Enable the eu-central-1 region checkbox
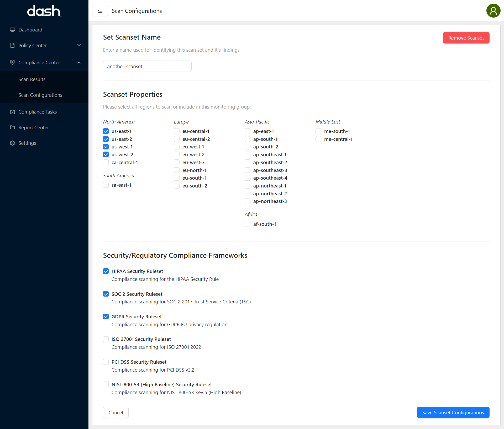Viewport: 504px width, 429px height. click(177, 131)
